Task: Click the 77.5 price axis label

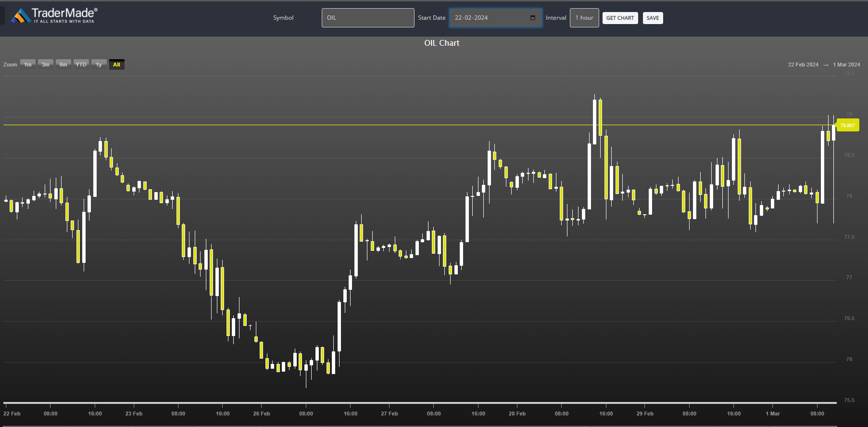Action: (849, 237)
